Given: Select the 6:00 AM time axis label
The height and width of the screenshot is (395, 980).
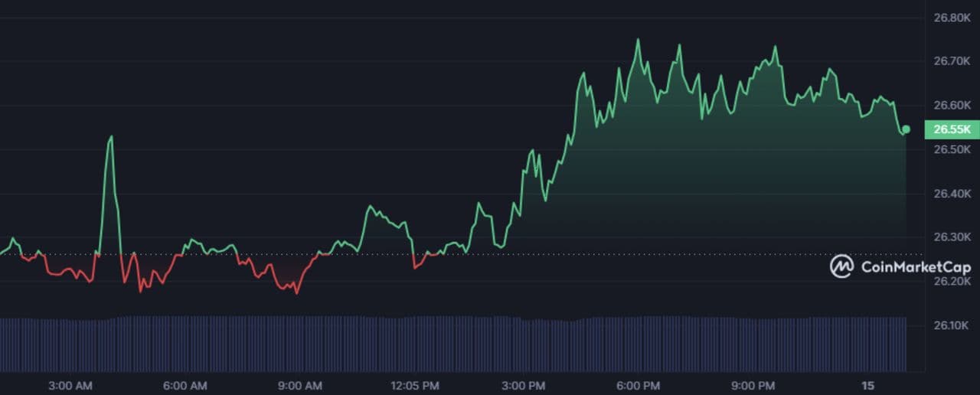Looking at the screenshot, I should click(x=185, y=386).
